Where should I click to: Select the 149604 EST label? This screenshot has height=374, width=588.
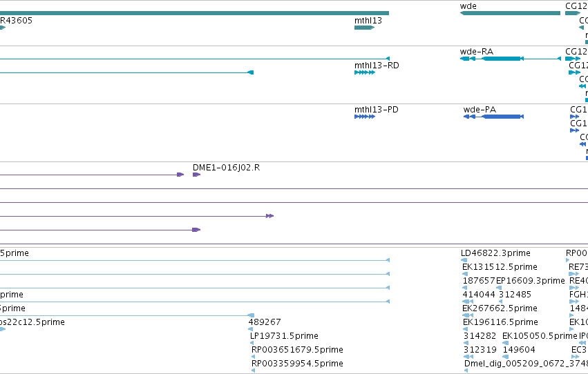coord(519,350)
